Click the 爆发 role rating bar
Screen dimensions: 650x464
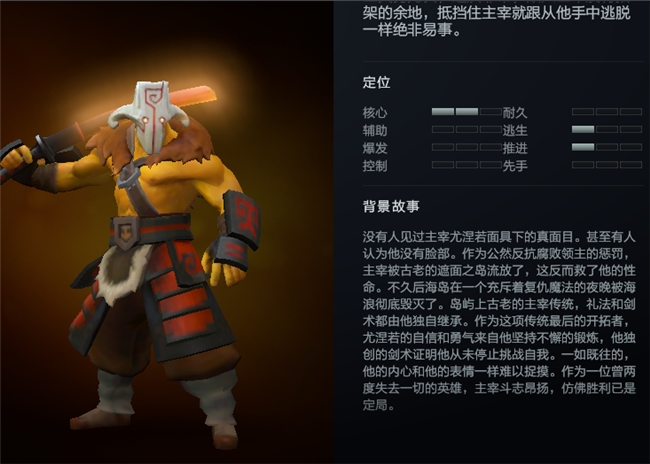[466, 147]
